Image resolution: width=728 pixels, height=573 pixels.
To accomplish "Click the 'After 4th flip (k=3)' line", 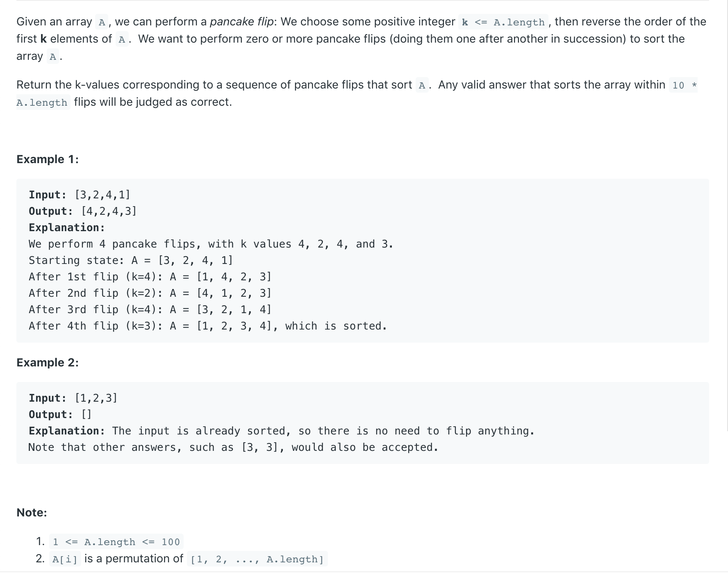I will click(x=208, y=326).
